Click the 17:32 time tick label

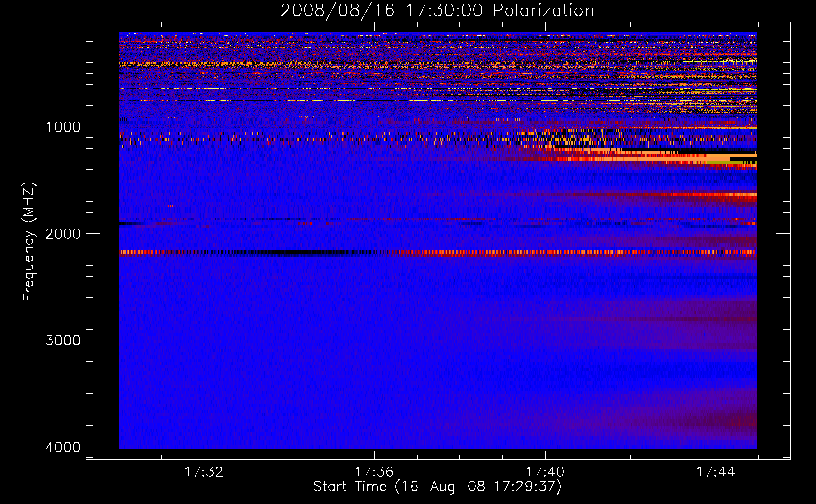click(x=204, y=472)
